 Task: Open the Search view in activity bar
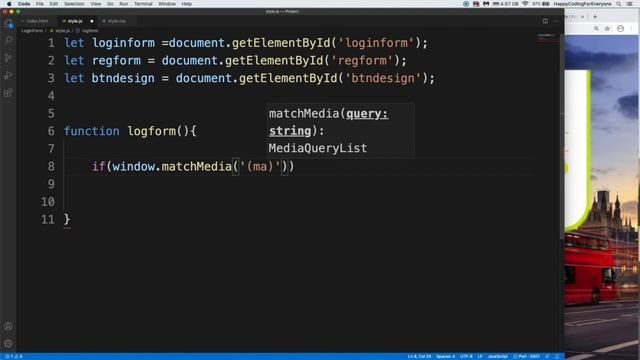8,40
